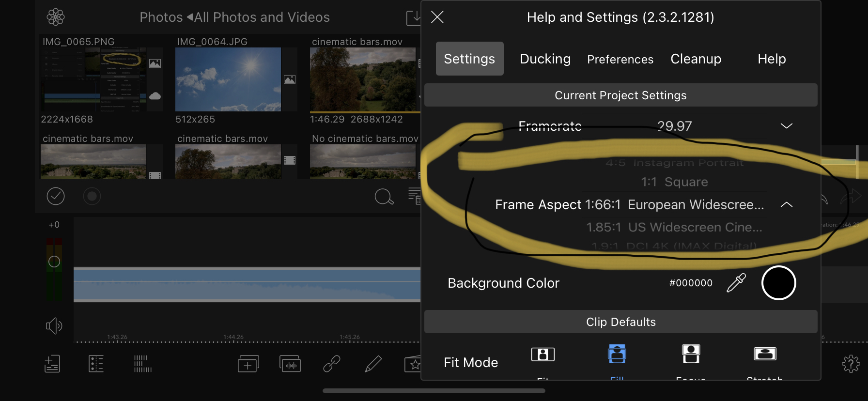Pick background color with the eyedropper
The image size is (868, 401).
click(x=736, y=283)
